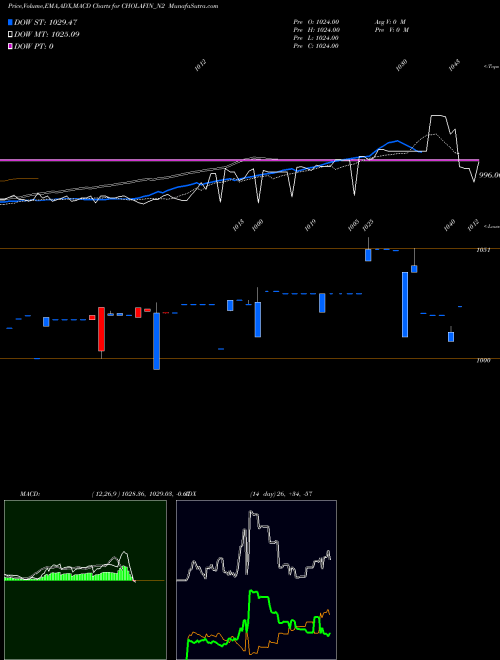500x660 pixels.
Task: Click the 'Pre O: 1024.00' value
Action: pos(316,22)
